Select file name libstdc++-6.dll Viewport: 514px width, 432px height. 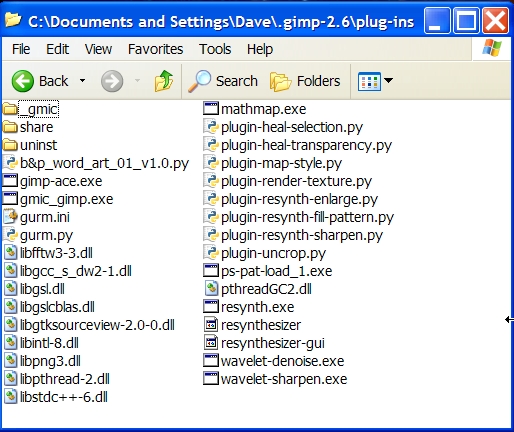64,397
